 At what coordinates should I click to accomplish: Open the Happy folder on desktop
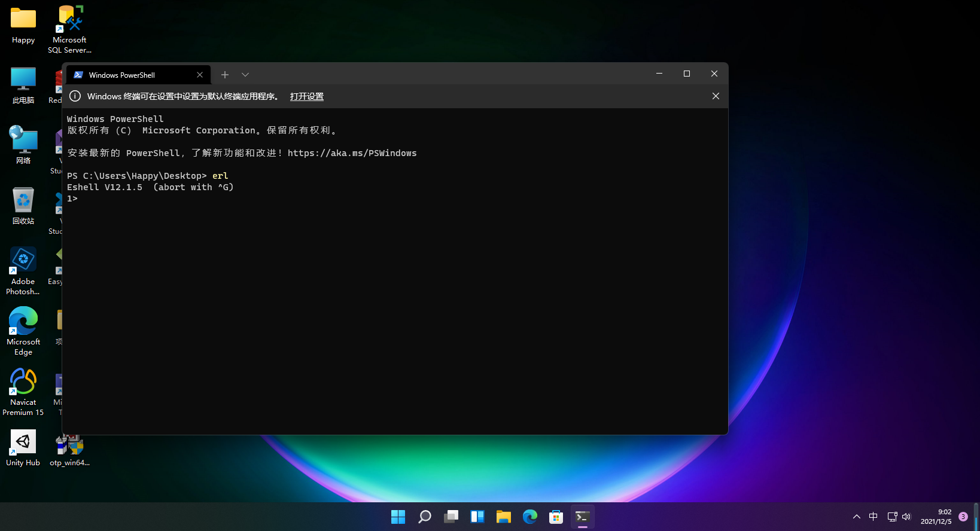point(23,26)
